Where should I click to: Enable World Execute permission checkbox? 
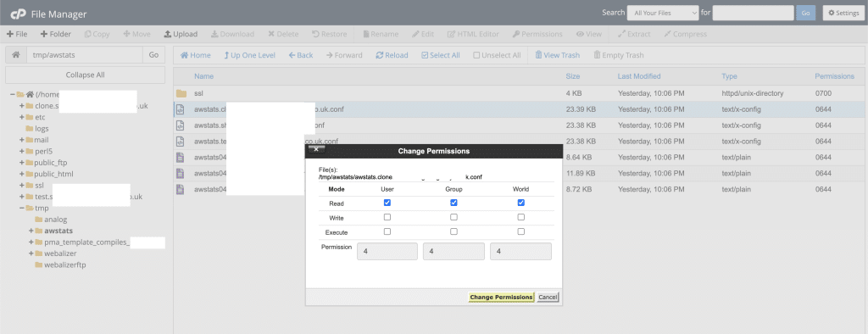click(x=521, y=231)
